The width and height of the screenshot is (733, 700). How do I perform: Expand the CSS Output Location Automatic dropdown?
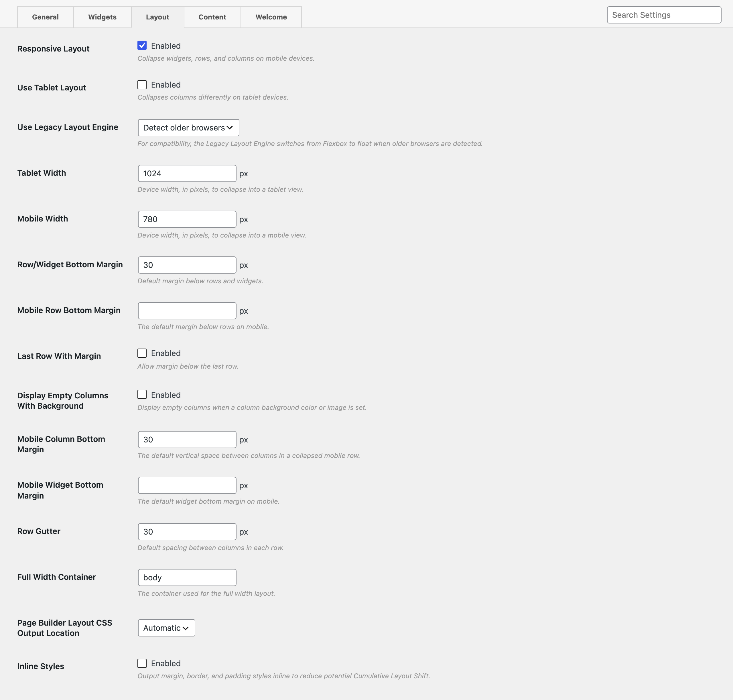click(x=167, y=628)
